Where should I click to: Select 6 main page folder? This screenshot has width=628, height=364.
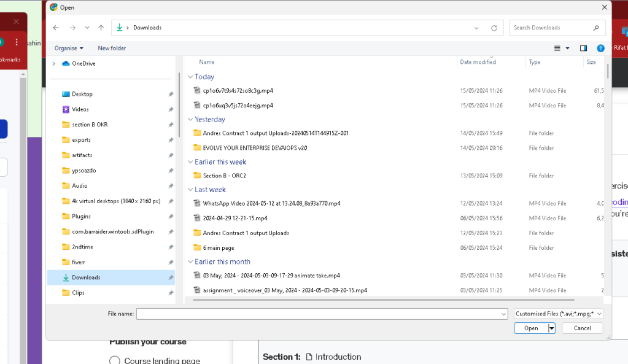tap(219, 248)
